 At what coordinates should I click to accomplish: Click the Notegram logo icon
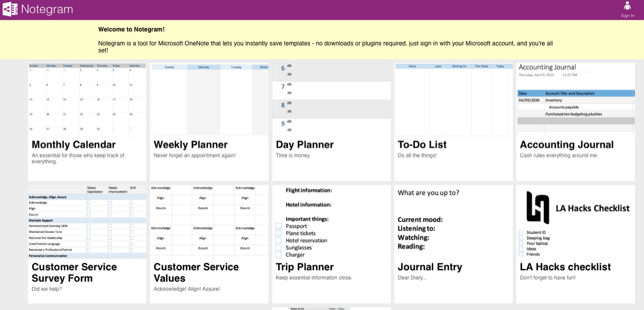click(10, 10)
